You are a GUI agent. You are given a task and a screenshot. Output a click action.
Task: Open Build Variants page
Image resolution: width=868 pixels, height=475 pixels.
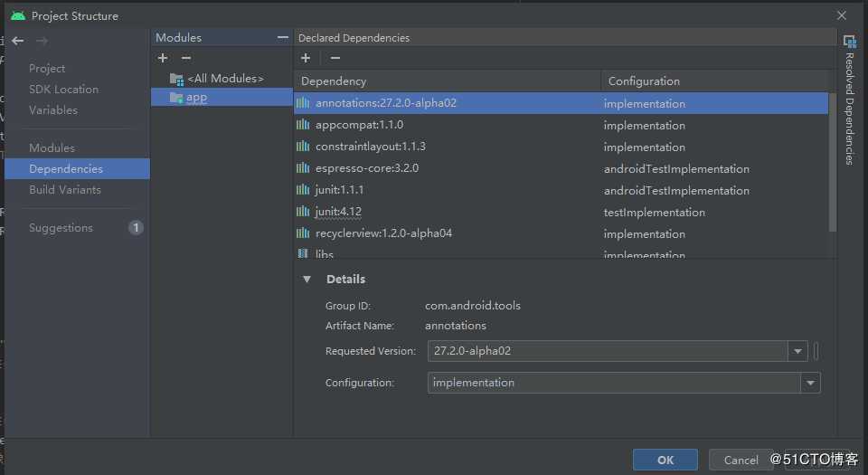65,189
